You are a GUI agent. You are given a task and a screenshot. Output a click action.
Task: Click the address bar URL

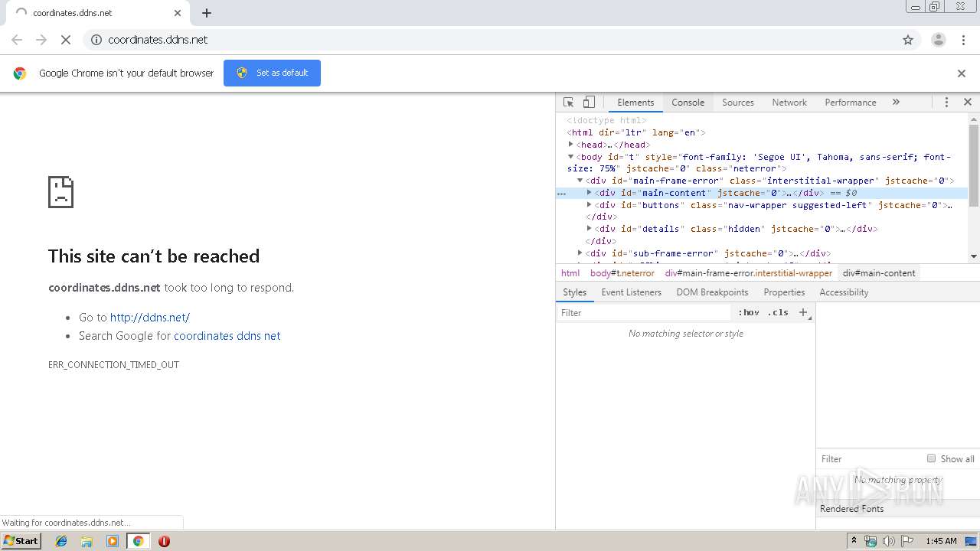tap(158, 40)
